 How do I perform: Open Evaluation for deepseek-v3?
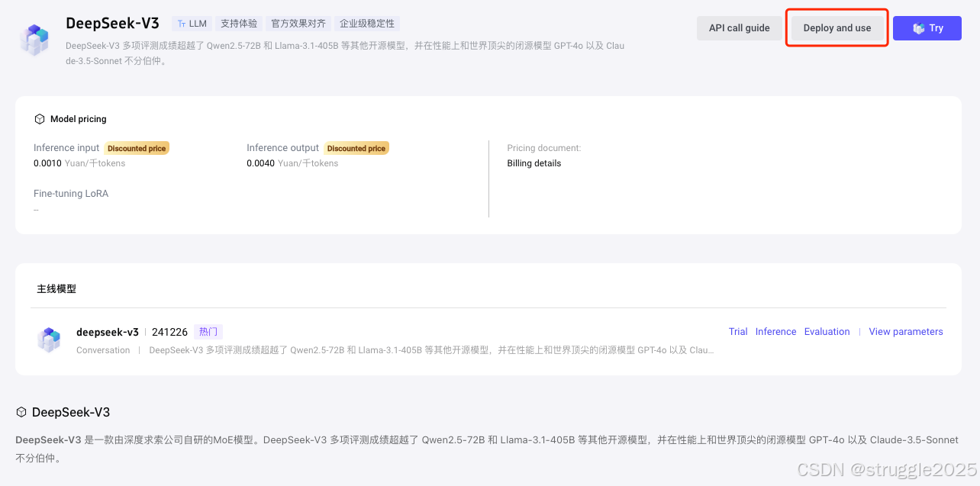[x=827, y=332]
